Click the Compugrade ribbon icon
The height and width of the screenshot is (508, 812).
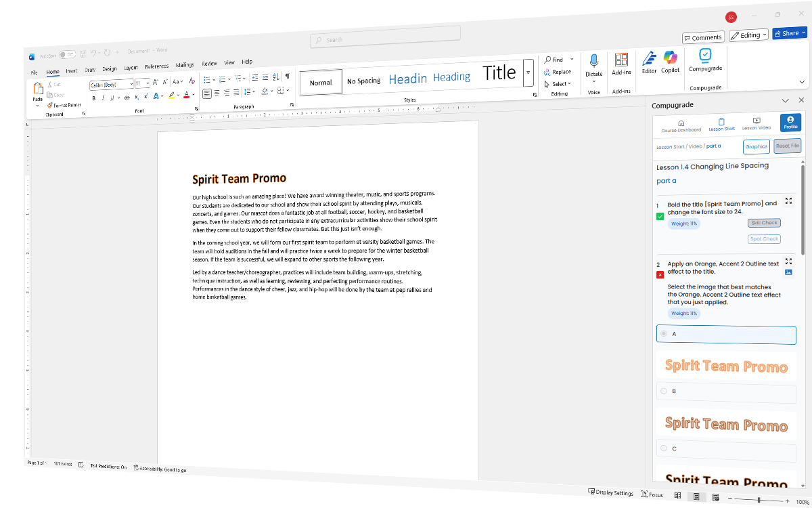705,57
